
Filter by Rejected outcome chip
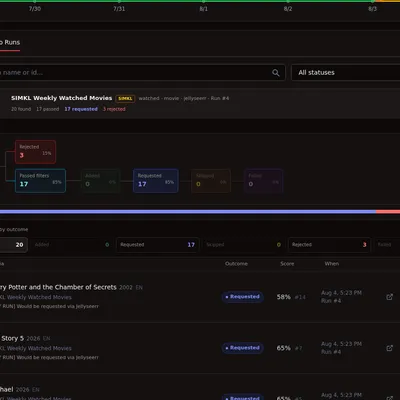pyautogui.click(x=329, y=245)
